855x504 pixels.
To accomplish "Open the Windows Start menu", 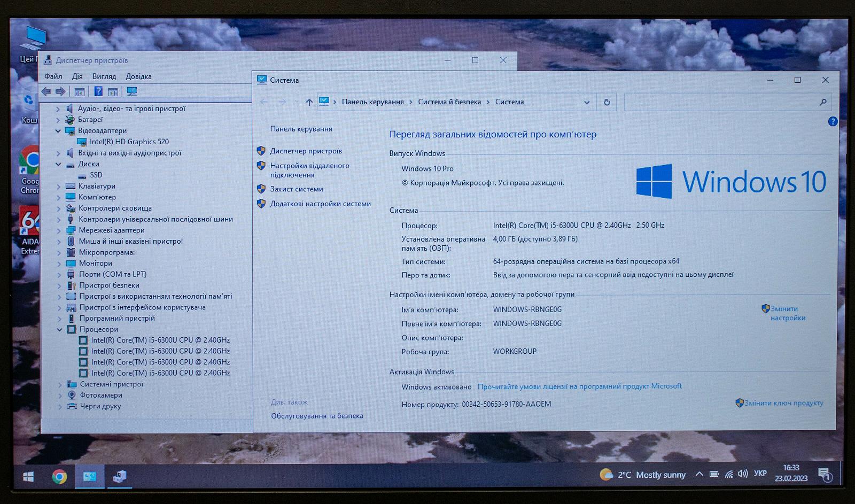I will [28, 476].
